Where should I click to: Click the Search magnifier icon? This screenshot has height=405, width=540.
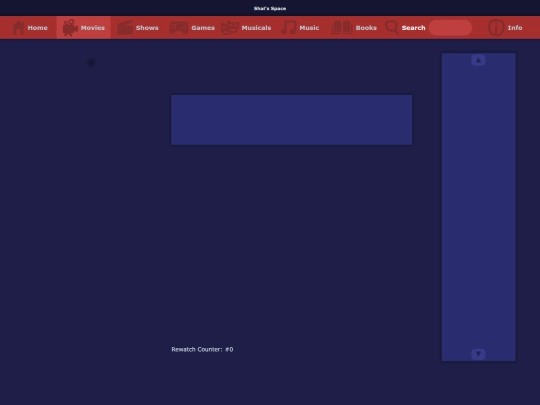[x=392, y=28]
